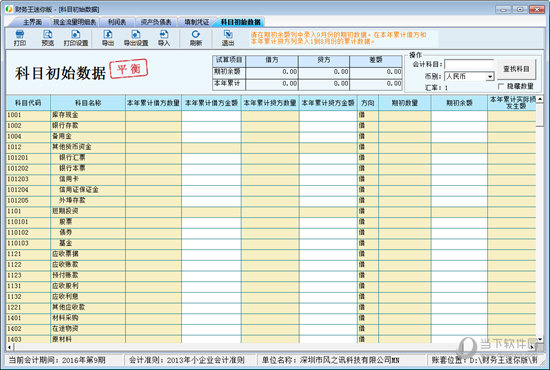Click the 刷新 (Refresh) toolbar icon
The height and width of the screenshot is (370, 550).
196,38
